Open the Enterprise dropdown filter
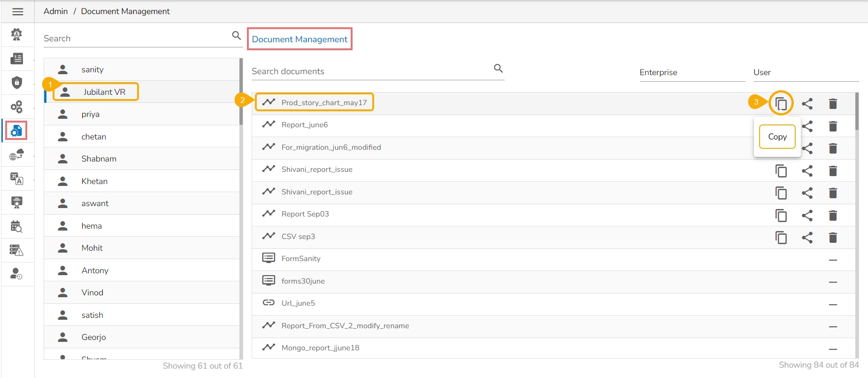Screen dimensions: 868x378 pyautogui.click(x=691, y=72)
